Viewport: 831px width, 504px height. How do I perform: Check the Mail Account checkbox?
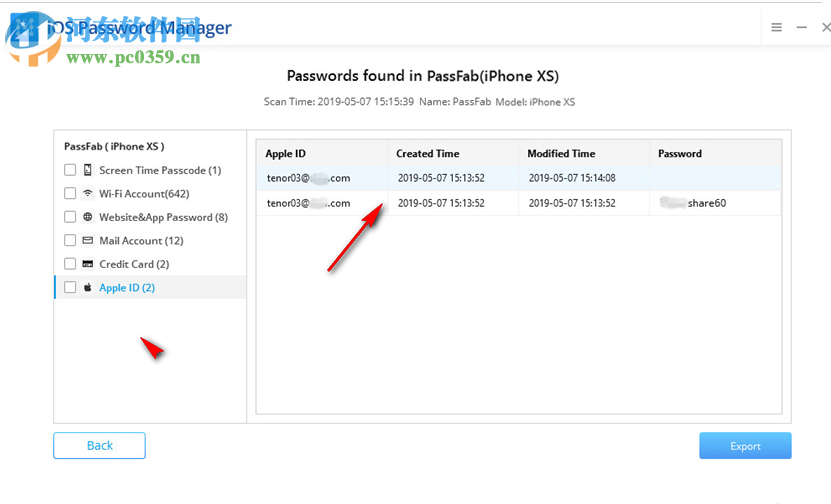[x=70, y=240]
